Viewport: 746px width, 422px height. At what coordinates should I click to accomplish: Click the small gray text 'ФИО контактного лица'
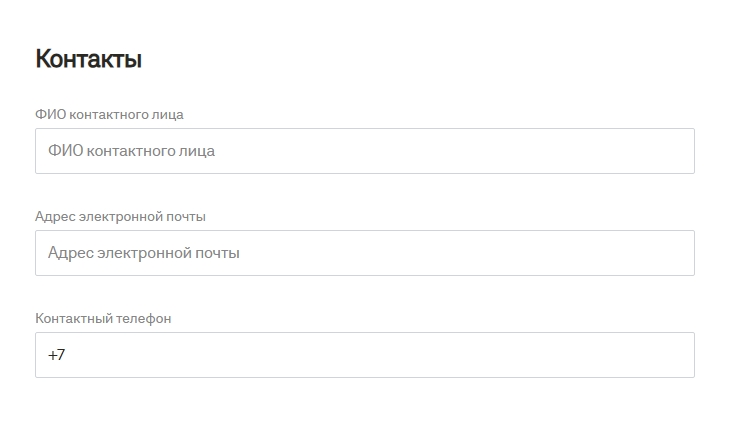point(109,114)
